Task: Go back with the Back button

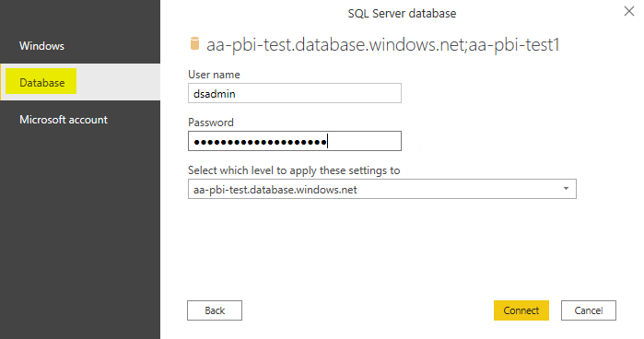Action: (x=215, y=310)
